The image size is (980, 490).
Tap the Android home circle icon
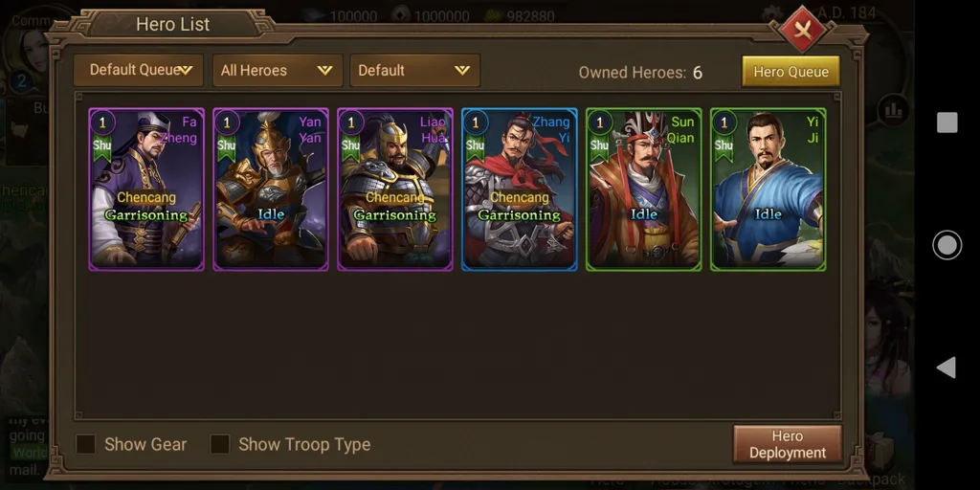[x=947, y=245]
